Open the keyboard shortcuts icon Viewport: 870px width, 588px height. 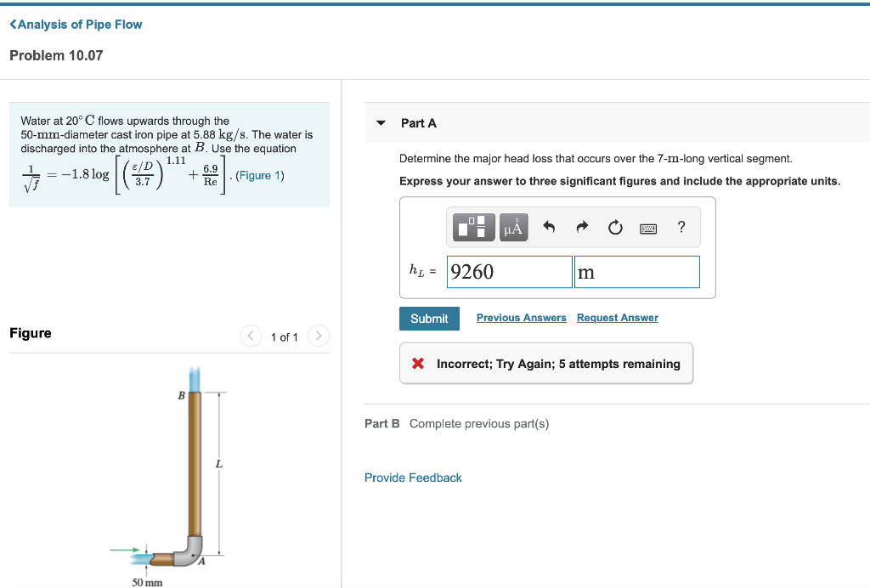coord(647,227)
